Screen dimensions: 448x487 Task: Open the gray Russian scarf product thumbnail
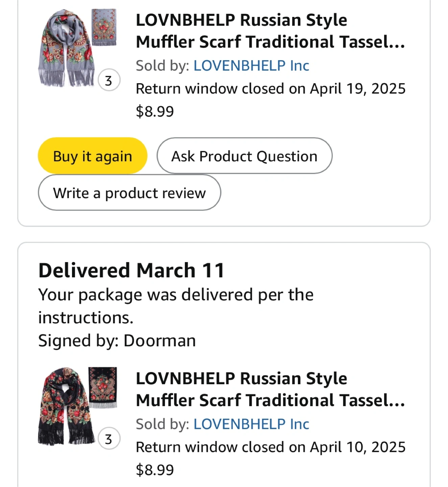click(77, 48)
